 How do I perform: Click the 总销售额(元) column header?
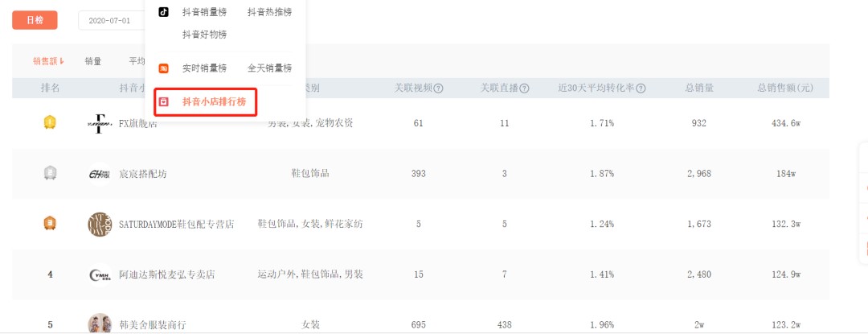[x=785, y=89]
